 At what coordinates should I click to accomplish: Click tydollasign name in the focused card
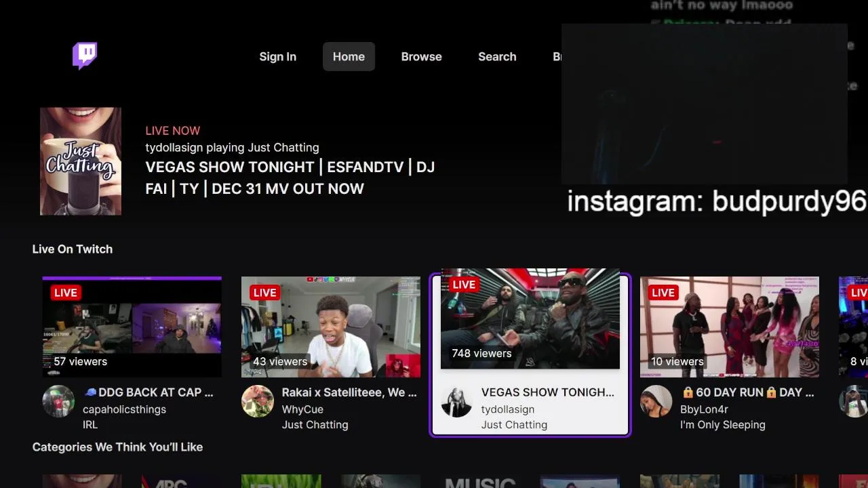[508, 409]
